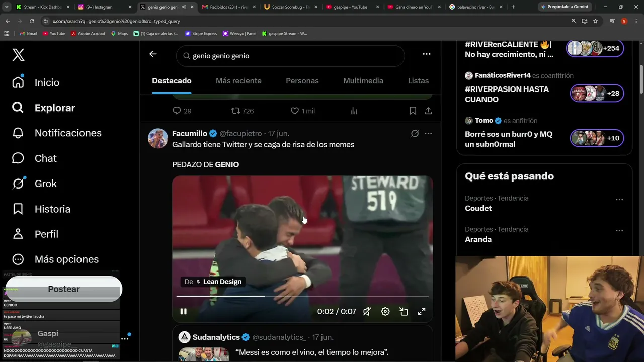Repost the post with 726 reposts
Image resolution: width=644 pixels, height=362 pixels.
click(242, 111)
